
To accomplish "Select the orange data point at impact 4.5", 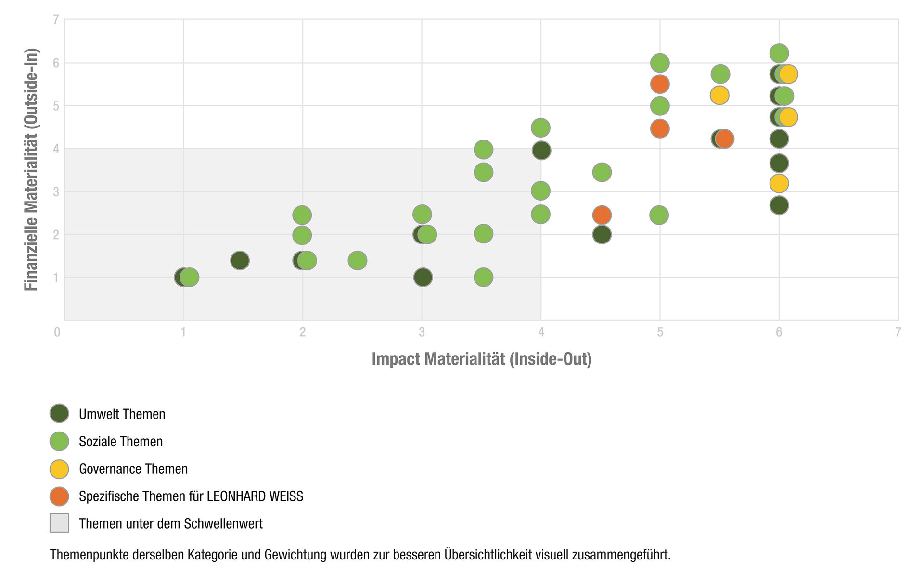I will (x=602, y=215).
